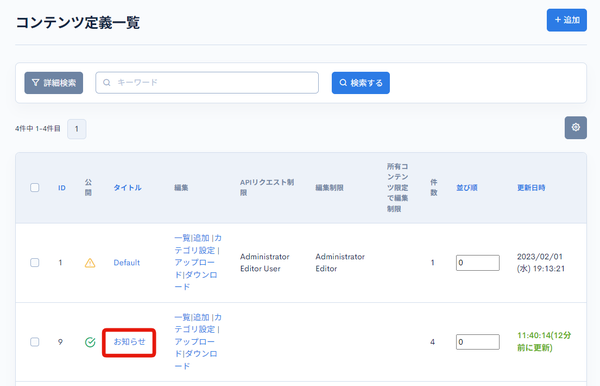The width and height of the screenshot is (600, 386).
Task: Select page 1 in pagination
Action: 77,129
